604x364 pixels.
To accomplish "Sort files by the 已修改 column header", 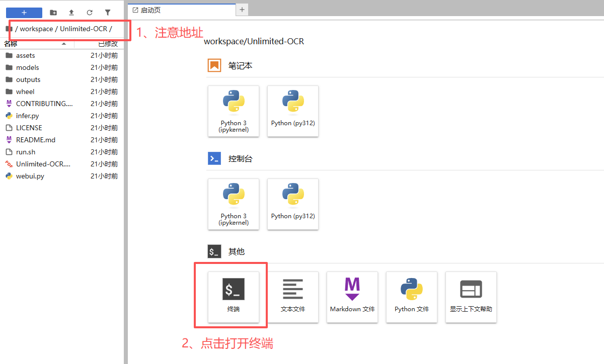I will pyautogui.click(x=99, y=44).
